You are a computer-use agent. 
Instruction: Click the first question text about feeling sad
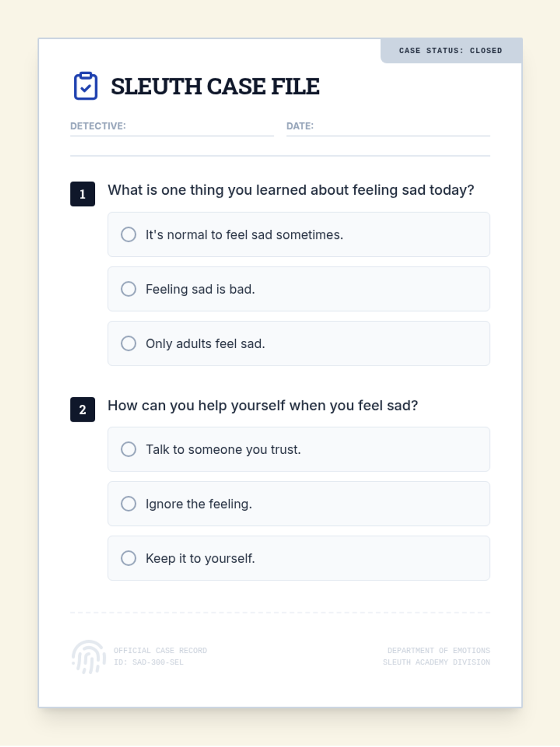click(x=291, y=190)
